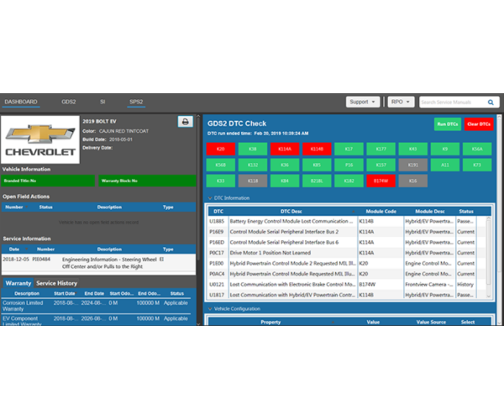The height and width of the screenshot is (420, 504).
Task: Switch to the Service History tab
Action: pyautogui.click(x=56, y=283)
